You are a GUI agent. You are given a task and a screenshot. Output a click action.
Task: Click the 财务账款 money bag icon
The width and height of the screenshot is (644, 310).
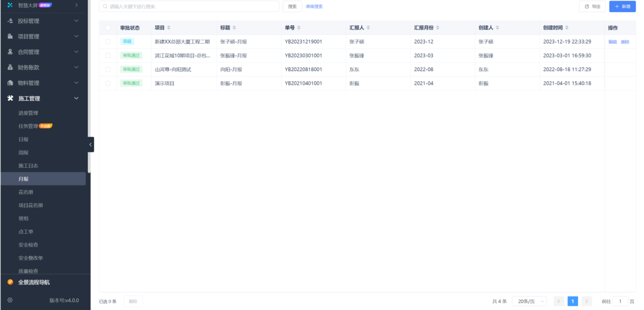(10, 68)
